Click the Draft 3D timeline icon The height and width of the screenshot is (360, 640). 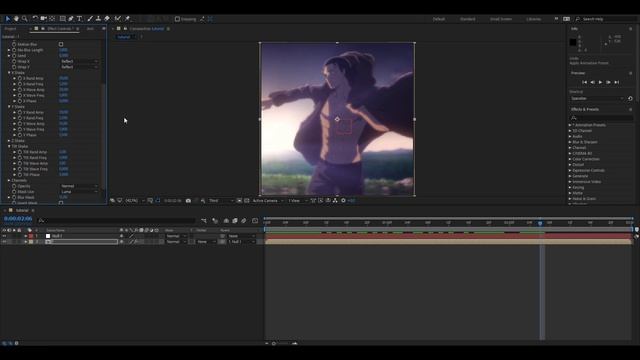pyautogui.click(x=215, y=221)
